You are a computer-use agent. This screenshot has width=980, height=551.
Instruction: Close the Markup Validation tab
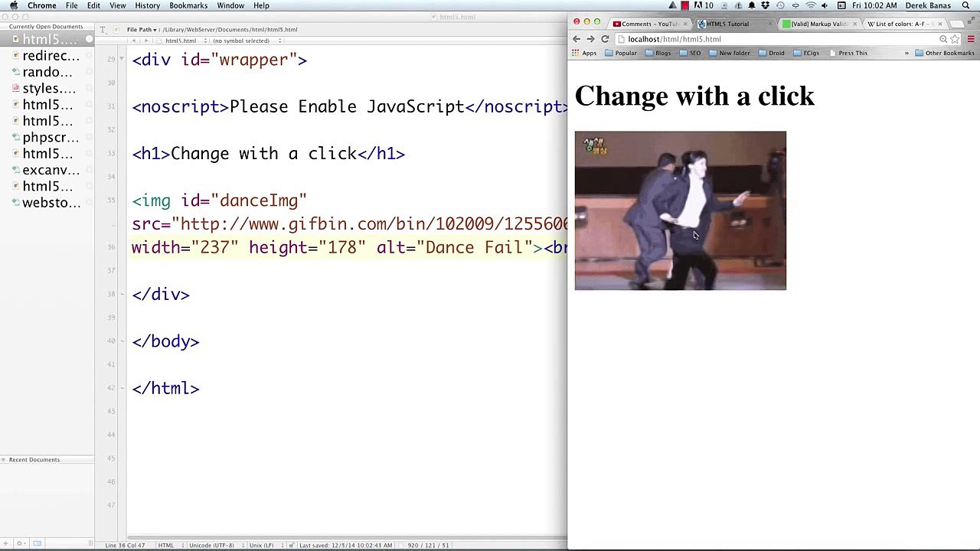click(854, 24)
